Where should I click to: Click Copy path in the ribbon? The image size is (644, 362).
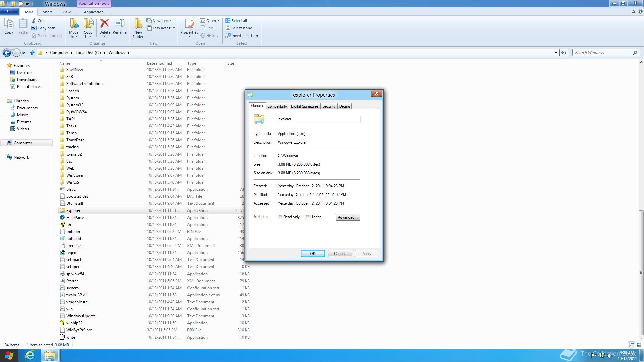pyautogui.click(x=43, y=28)
